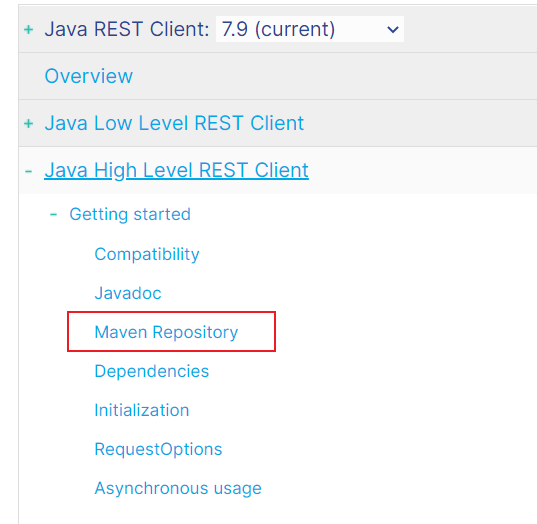This screenshot has height=524, width=537.
Task: Open the Java Low Level REST Client link
Action: [174, 123]
